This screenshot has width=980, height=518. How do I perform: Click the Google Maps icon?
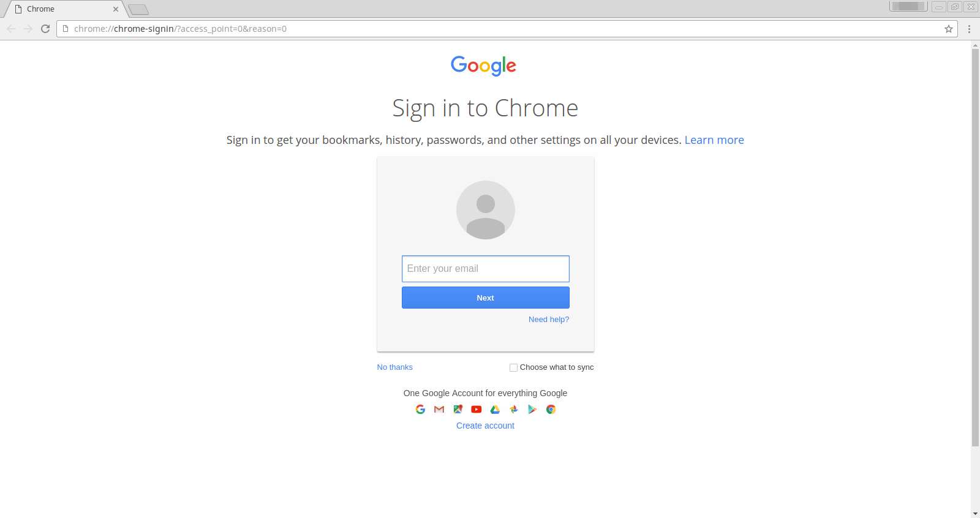458,409
